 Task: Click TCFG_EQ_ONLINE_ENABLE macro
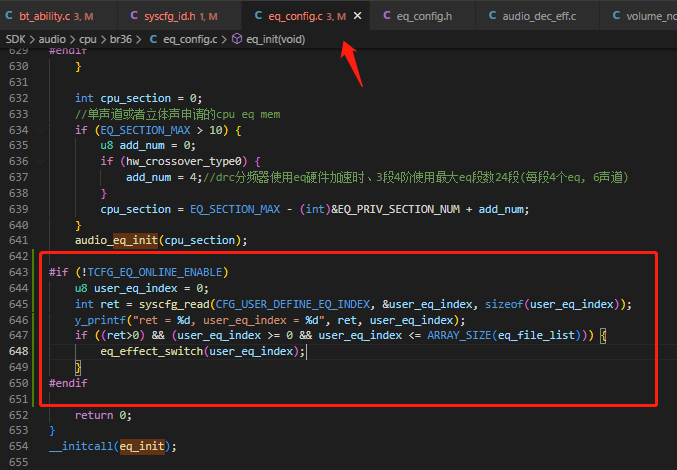click(155, 272)
